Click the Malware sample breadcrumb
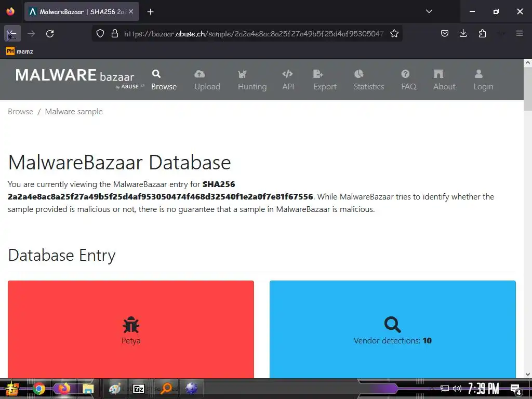 74,112
